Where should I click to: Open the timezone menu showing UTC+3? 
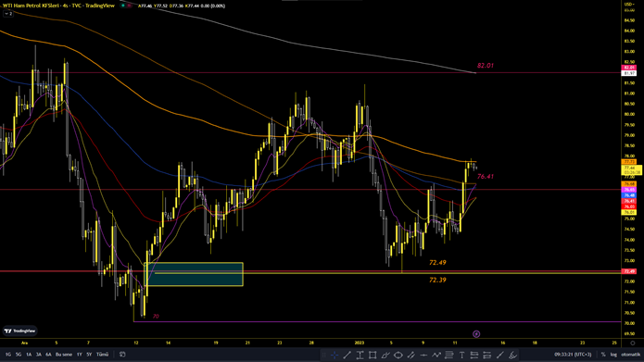coord(573,355)
